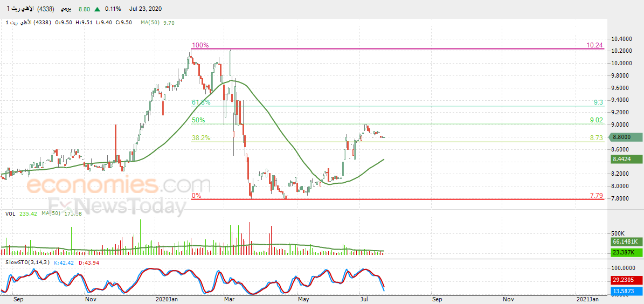
Task: Select the 50% Fibonacci retracement label
Action: point(199,120)
